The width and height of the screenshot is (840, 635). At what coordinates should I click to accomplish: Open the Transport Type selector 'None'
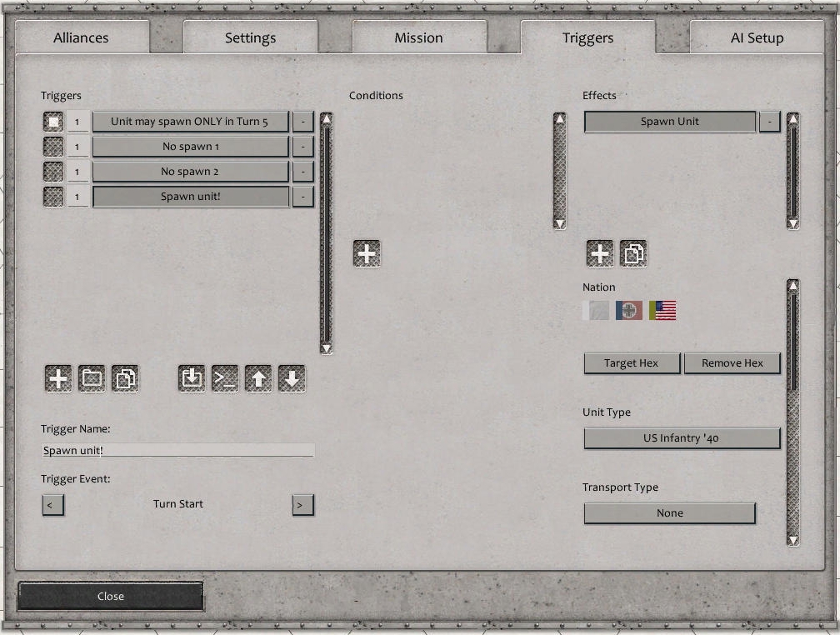[x=670, y=513]
